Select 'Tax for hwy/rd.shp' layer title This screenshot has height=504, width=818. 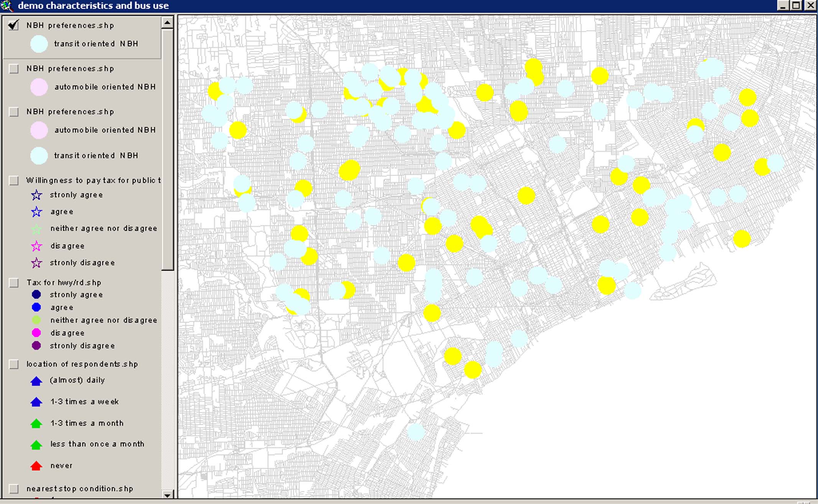[x=64, y=283]
